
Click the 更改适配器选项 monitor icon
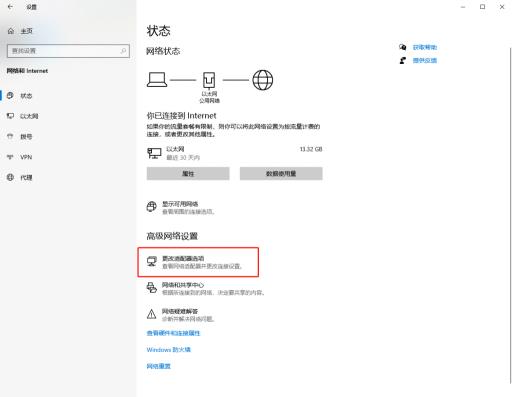pos(152,262)
